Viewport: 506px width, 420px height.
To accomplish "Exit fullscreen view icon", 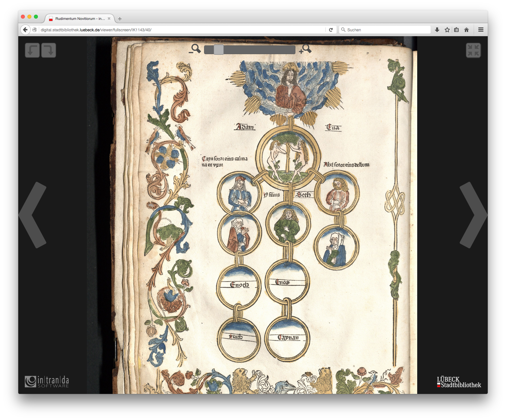I will point(473,50).
